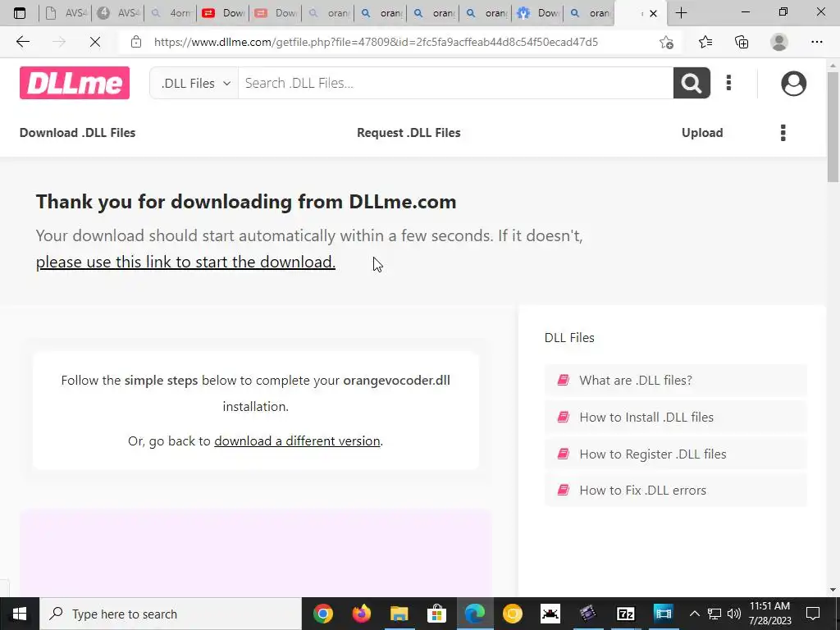Switch to 'Dow' tab with blue gear icon
Viewport: 840px width, 630px height.
pyautogui.click(x=538, y=13)
